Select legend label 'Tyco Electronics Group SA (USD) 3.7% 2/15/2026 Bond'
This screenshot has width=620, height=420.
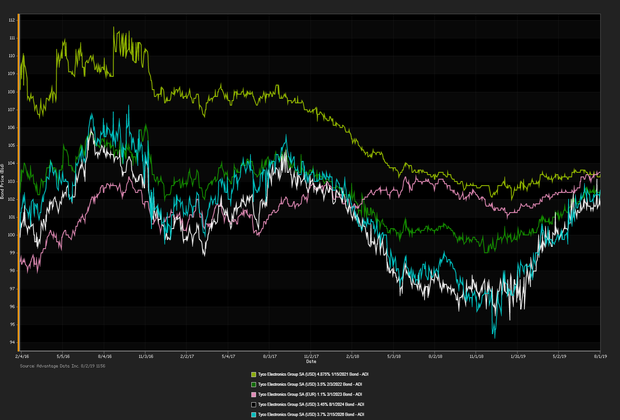pos(311,415)
